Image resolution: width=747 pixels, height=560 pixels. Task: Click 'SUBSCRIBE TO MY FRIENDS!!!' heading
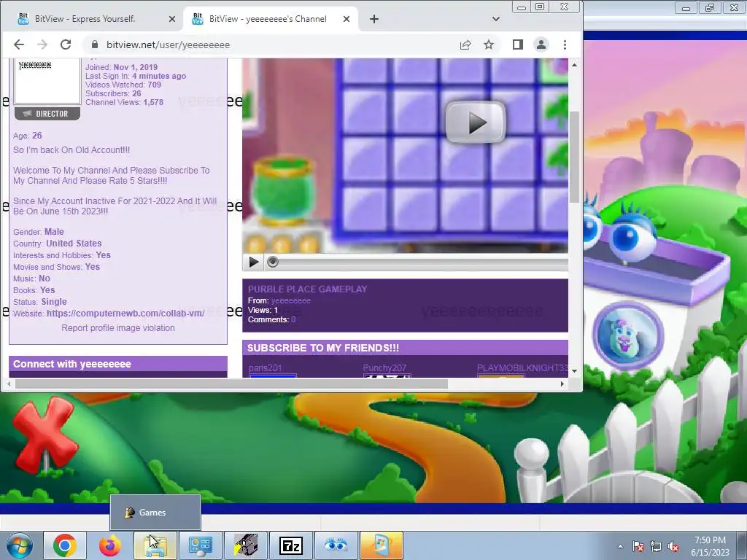point(323,348)
